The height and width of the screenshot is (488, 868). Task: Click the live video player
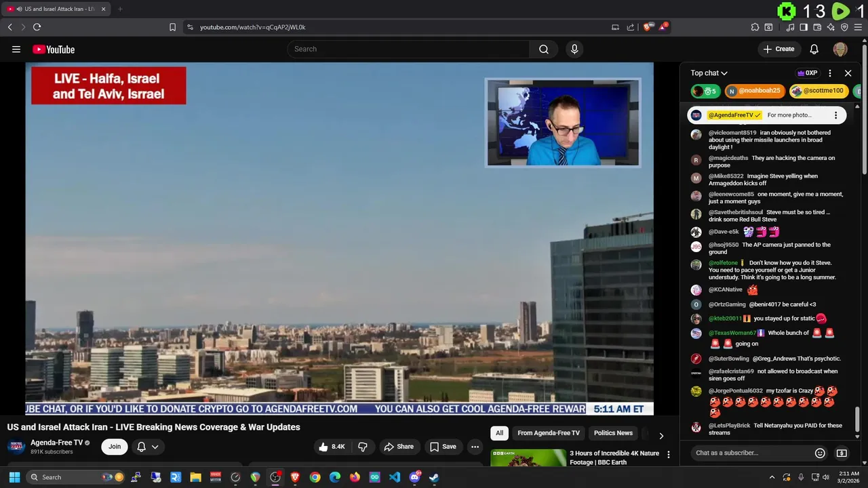(x=340, y=239)
